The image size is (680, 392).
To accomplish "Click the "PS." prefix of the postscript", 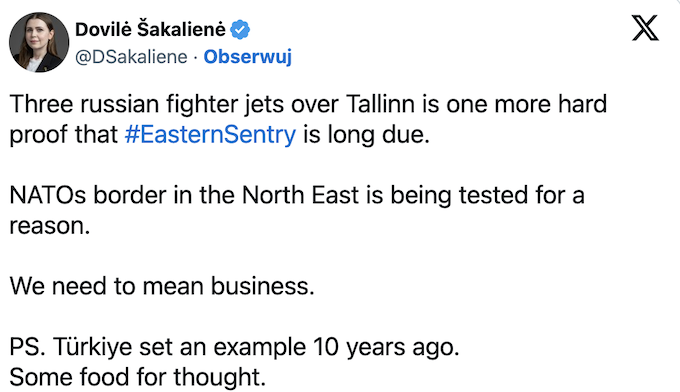I will pos(28,347).
